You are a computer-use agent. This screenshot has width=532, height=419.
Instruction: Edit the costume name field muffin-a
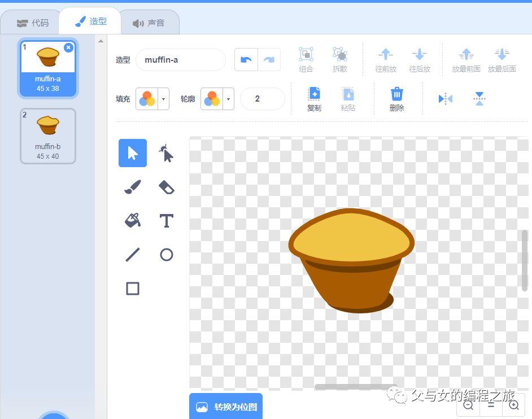[181, 60]
